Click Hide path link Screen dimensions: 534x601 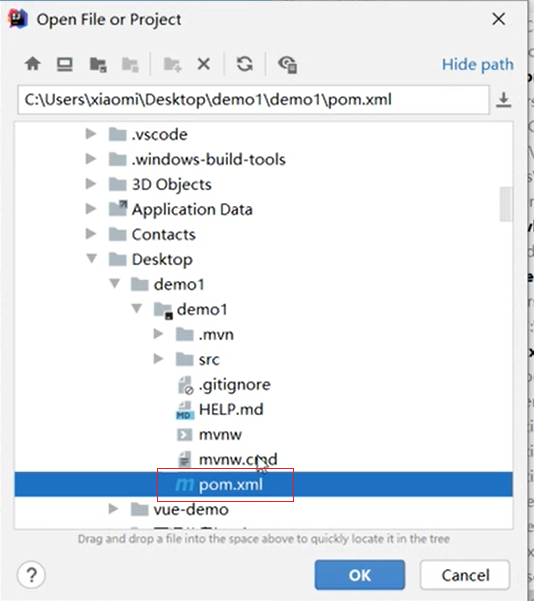coord(478,64)
